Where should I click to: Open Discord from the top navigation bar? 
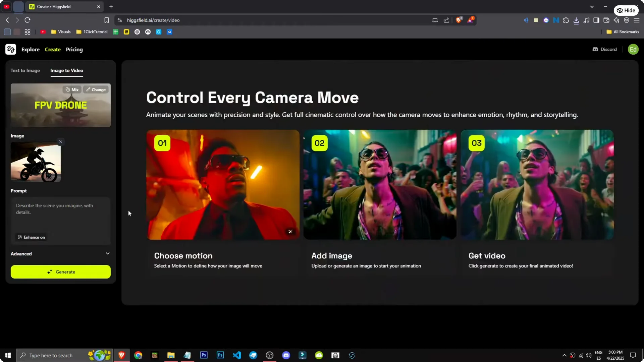tap(604, 49)
